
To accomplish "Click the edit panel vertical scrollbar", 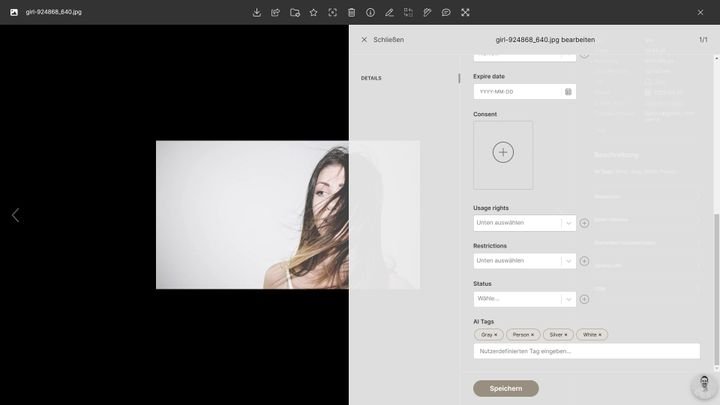I will pyautogui.click(x=716, y=289).
